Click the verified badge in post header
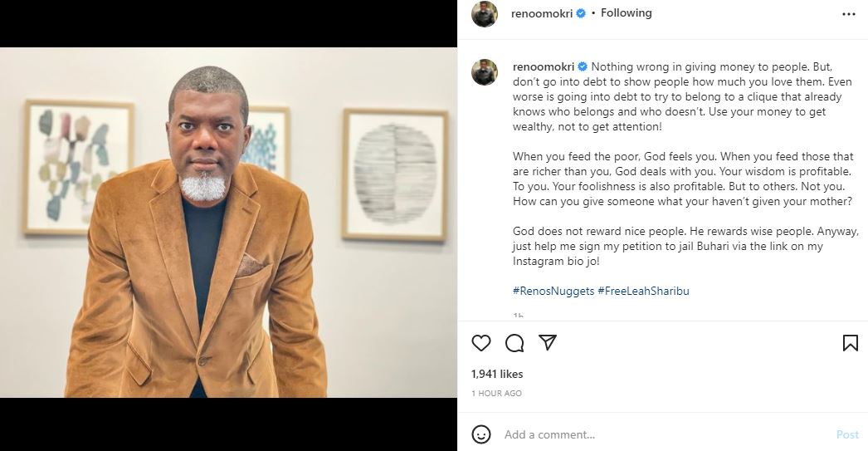868x451 pixels. [x=581, y=14]
